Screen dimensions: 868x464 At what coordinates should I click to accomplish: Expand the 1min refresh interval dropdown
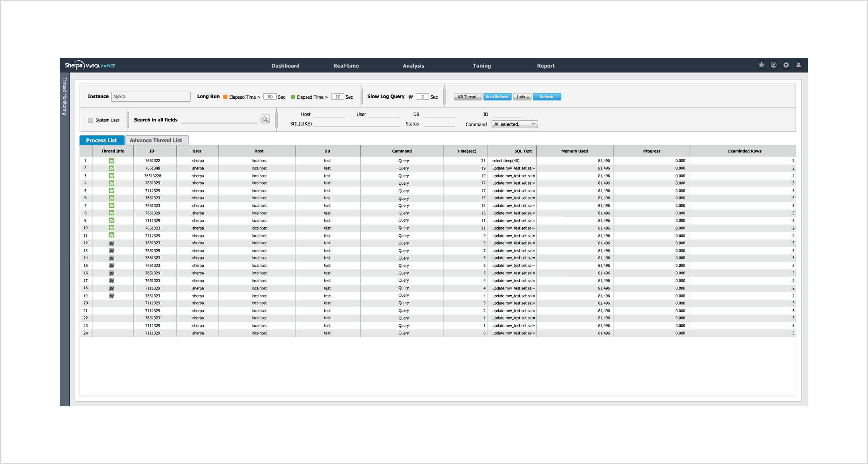(522, 97)
